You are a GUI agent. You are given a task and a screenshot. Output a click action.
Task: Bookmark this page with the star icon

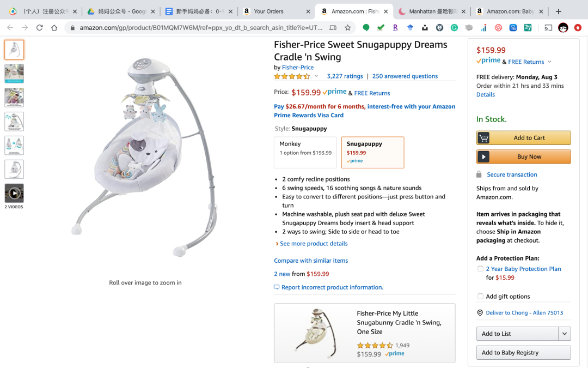coord(348,28)
